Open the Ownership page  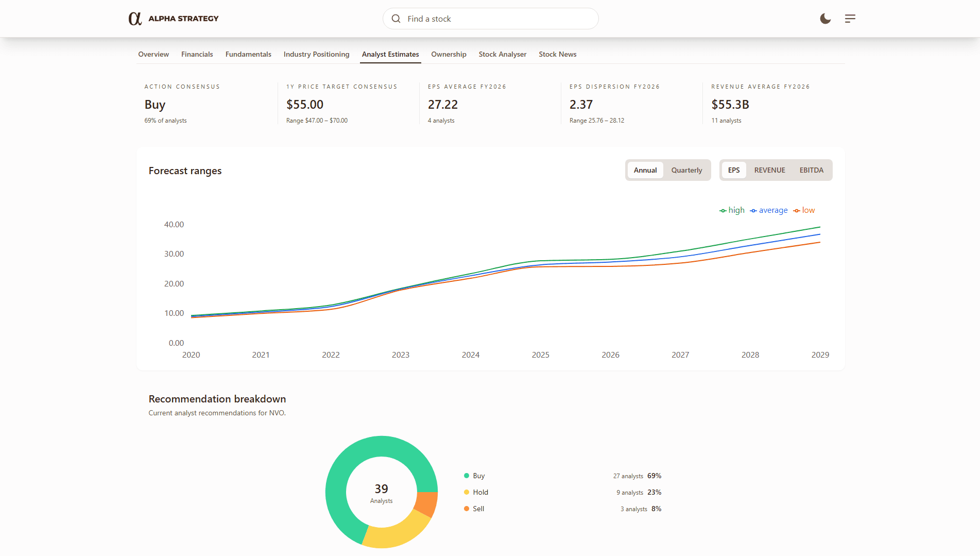click(448, 54)
